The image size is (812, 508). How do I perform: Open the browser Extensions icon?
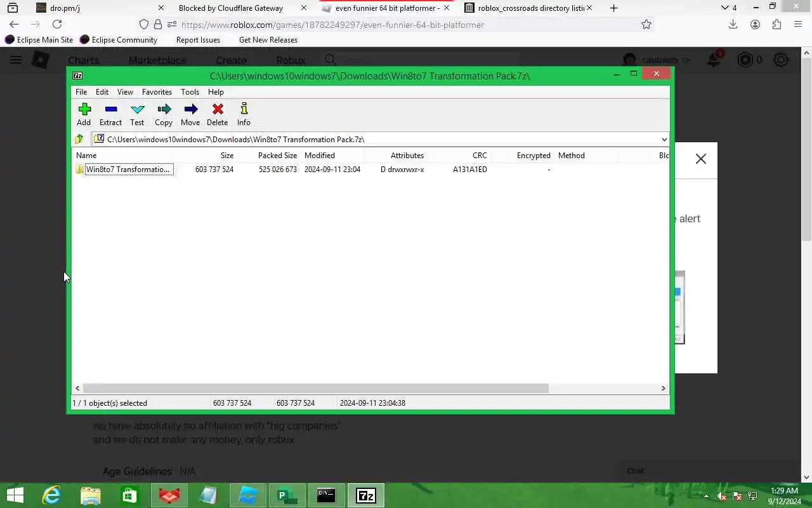click(x=776, y=24)
